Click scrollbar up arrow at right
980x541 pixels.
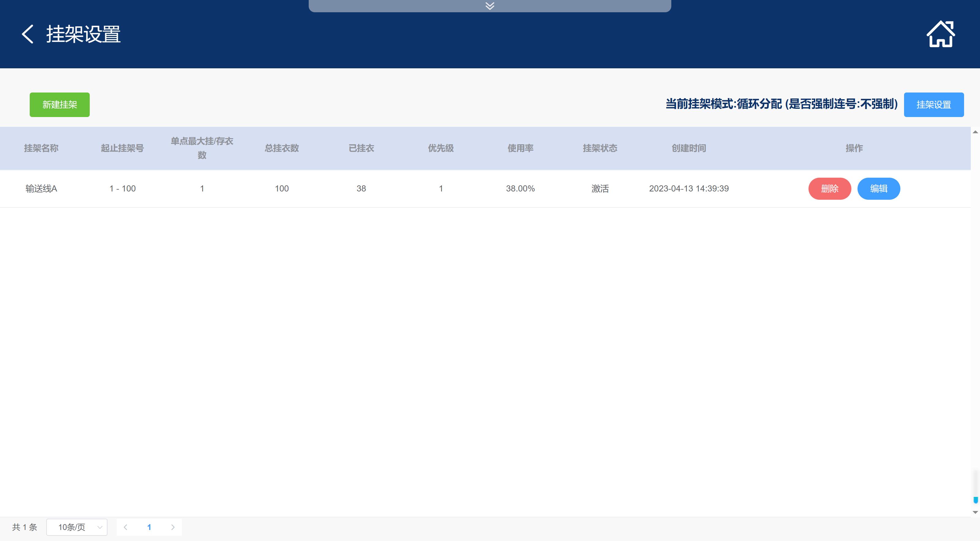[x=975, y=132]
